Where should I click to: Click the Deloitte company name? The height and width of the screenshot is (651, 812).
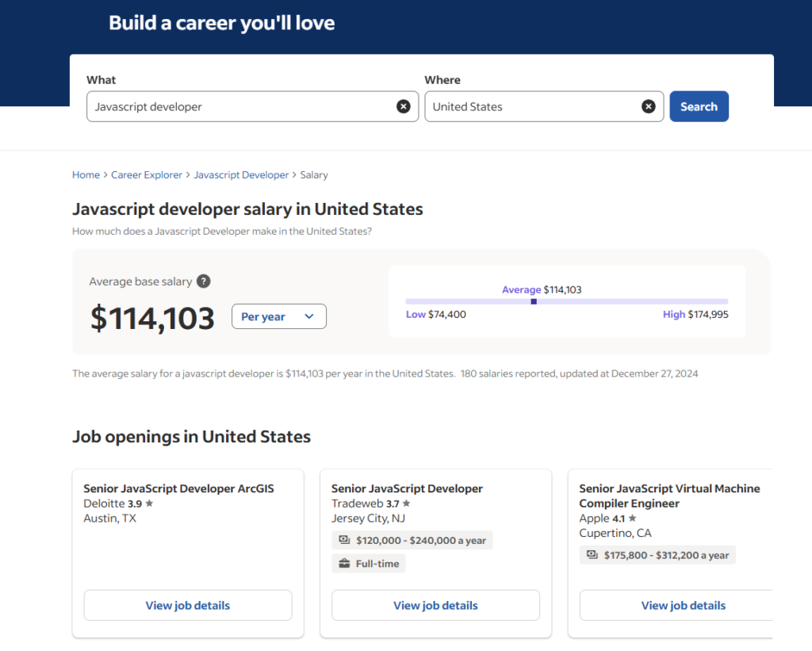[104, 504]
